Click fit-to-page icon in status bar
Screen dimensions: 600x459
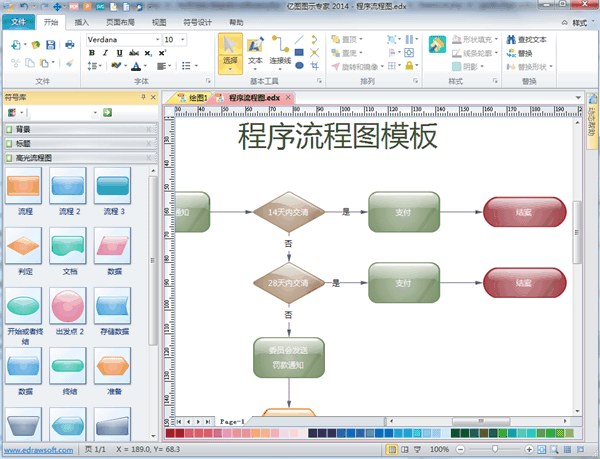click(x=541, y=449)
